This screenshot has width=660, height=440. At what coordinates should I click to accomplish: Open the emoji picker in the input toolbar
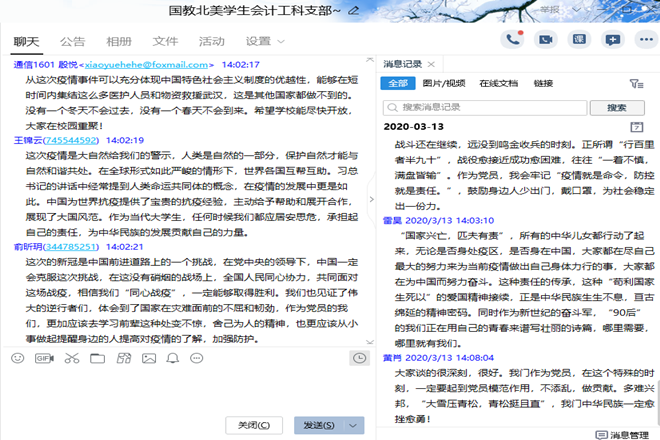coord(18,357)
